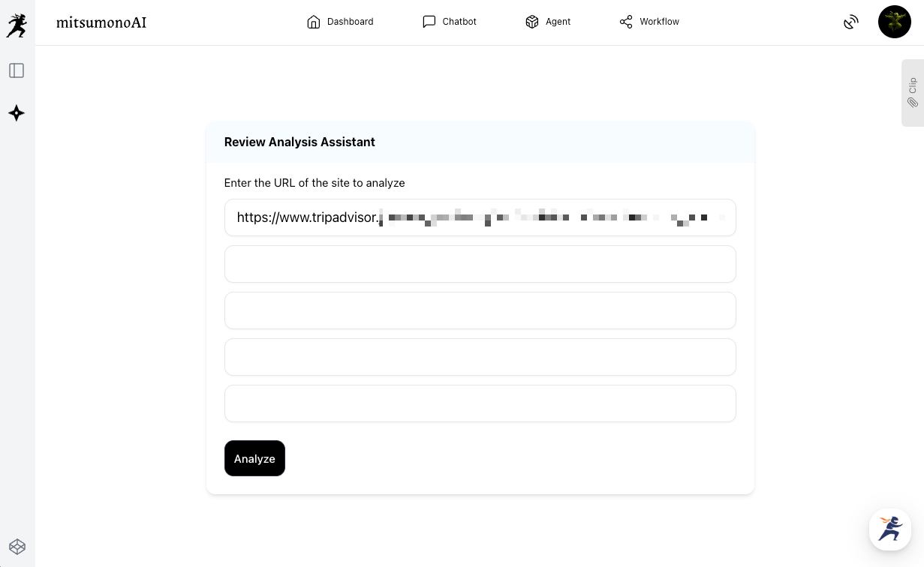This screenshot has width=924, height=567.
Task: Open the user profile avatar
Action: pyautogui.click(x=894, y=22)
